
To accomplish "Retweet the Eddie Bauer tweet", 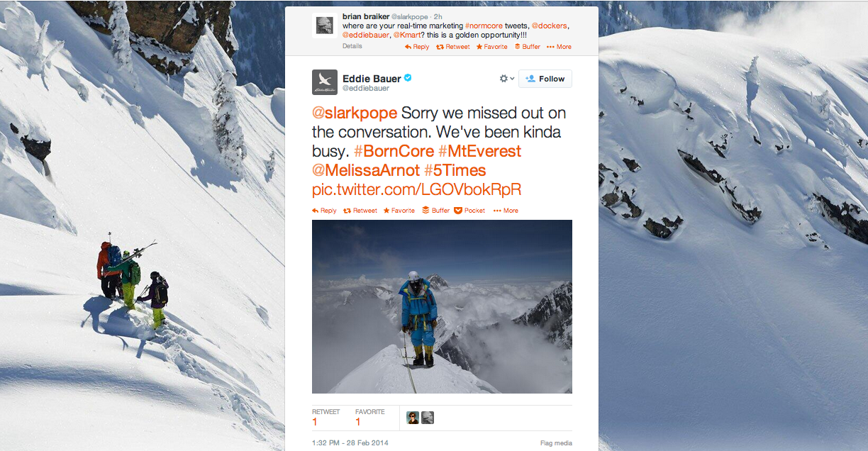I will [360, 211].
